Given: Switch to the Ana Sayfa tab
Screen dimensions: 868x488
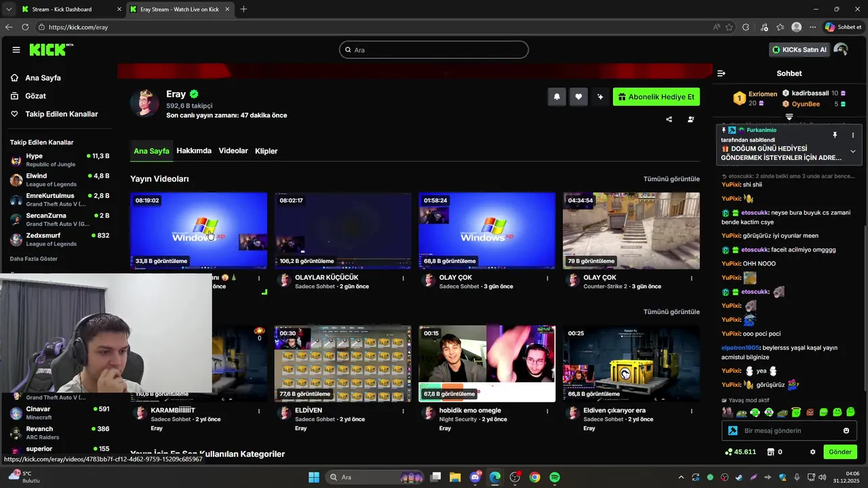Looking at the screenshot, I should pos(151,151).
